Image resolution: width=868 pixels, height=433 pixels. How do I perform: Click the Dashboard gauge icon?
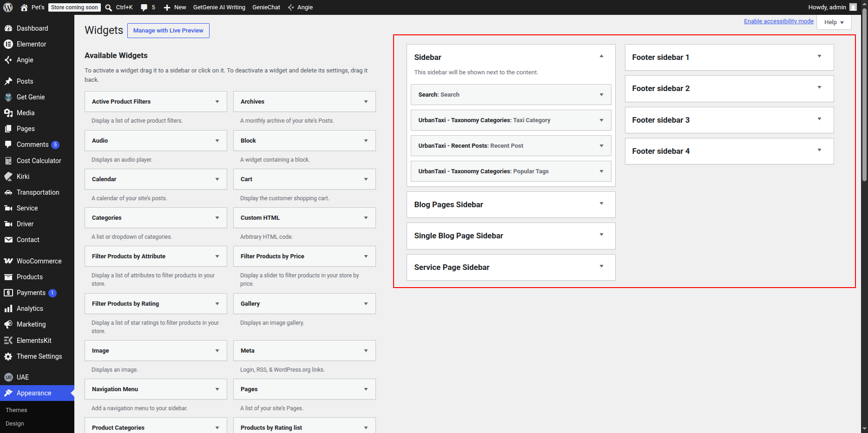(8, 28)
